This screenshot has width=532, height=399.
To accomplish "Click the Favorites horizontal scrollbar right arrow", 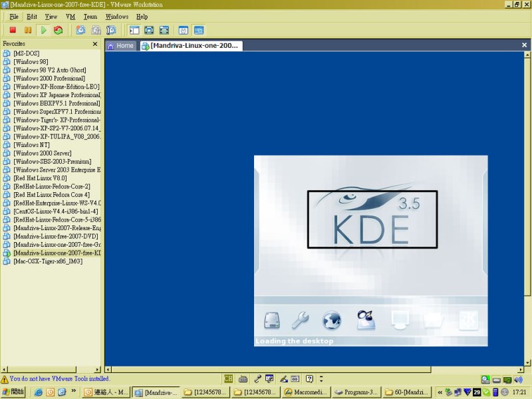I will pos(98,370).
